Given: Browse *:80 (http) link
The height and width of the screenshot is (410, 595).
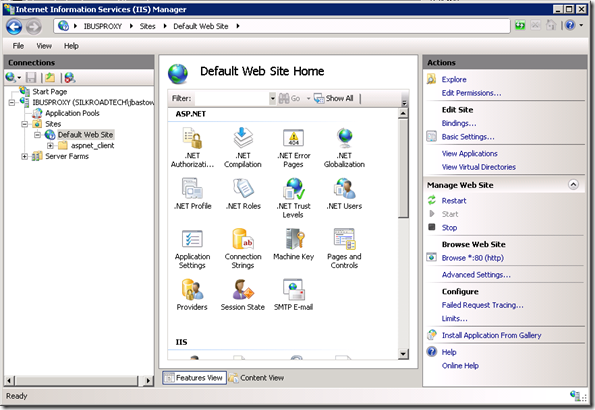Looking at the screenshot, I should point(472,258).
